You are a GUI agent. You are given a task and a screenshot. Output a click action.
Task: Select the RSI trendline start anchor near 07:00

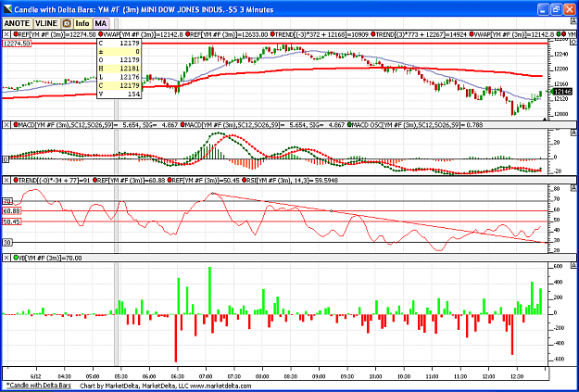(x=212, y=193)
